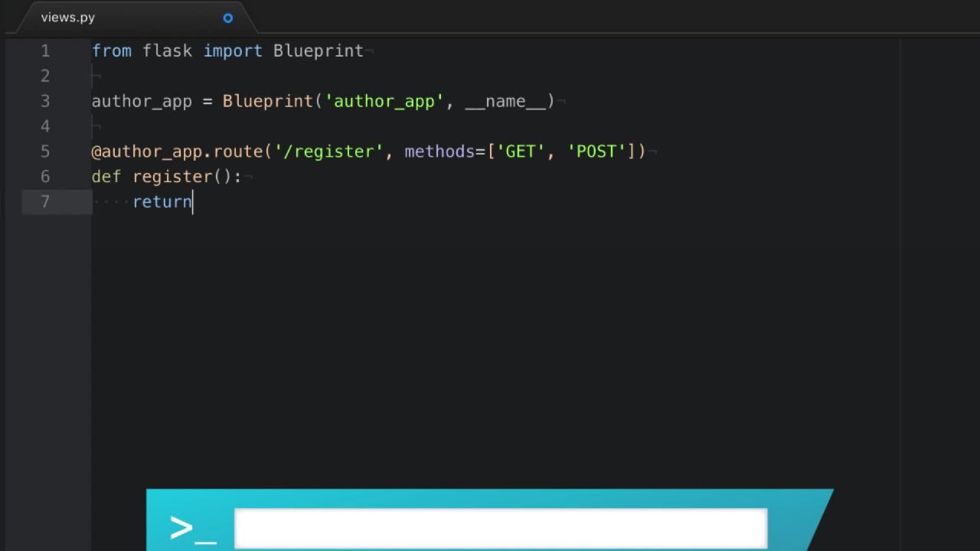Click the blue modified-file dot on views.py tab

click(227, 18)
